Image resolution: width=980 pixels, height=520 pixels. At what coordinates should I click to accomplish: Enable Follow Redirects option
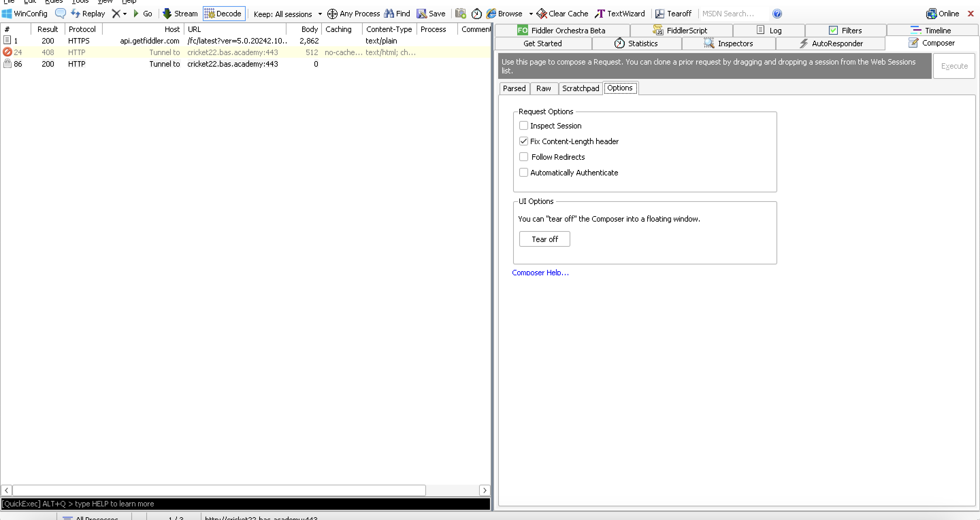(523, 157)
